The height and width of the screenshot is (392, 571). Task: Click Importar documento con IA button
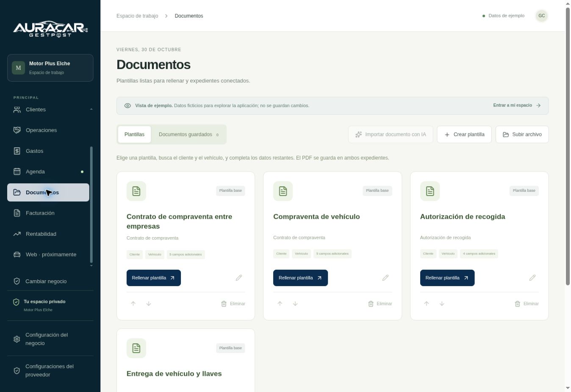click(391, 135)
